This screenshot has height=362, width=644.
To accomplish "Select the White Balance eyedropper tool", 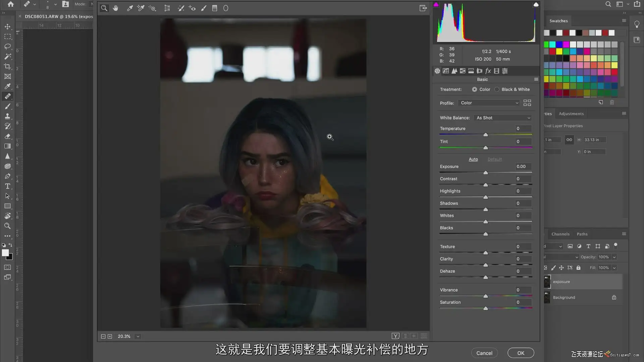I will tap(130, 8).
